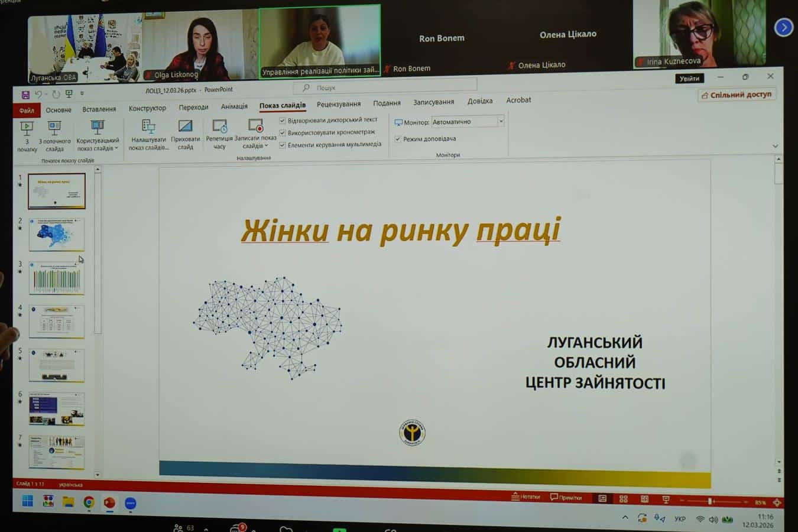The image size is (798, 532).
Task: Toggle Використовувати хронометраж checkbox
Action: (x=283, y=132)
